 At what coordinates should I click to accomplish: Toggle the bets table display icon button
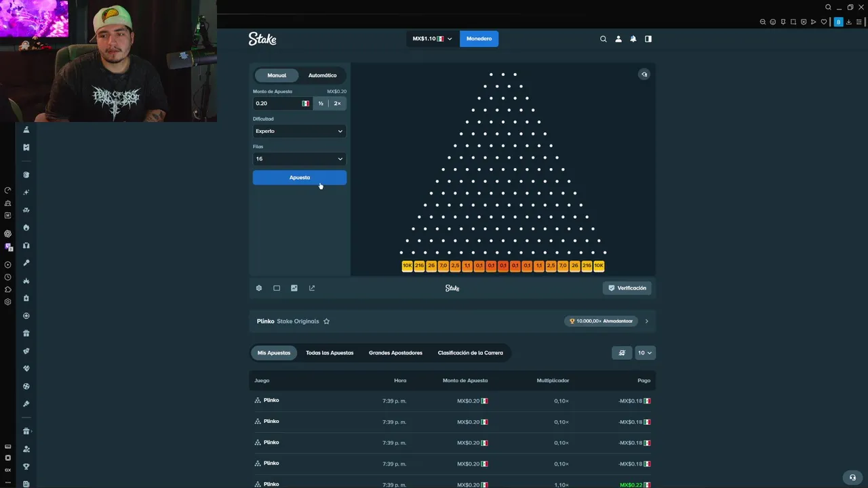(x=621, y=353)
